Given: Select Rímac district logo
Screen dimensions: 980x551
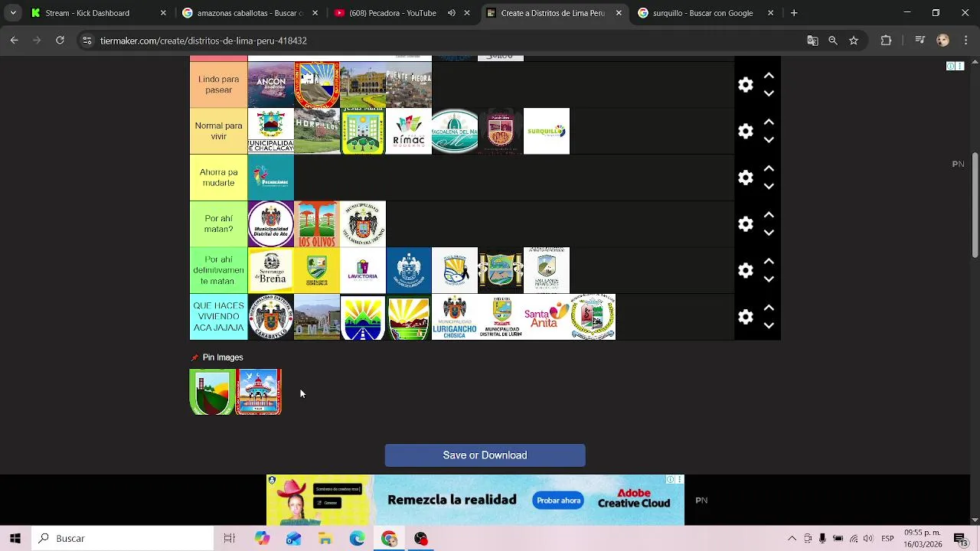Looking at the screenshot, I should point(409,131).
